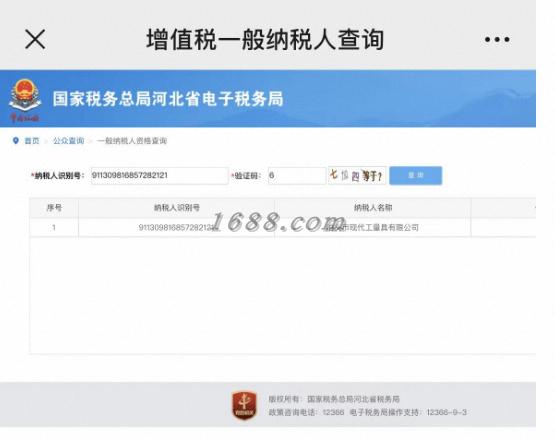The image size is (555, 439).
Task: Open 公众查询 breadcrumb link
Action: (x=69, y=141)
